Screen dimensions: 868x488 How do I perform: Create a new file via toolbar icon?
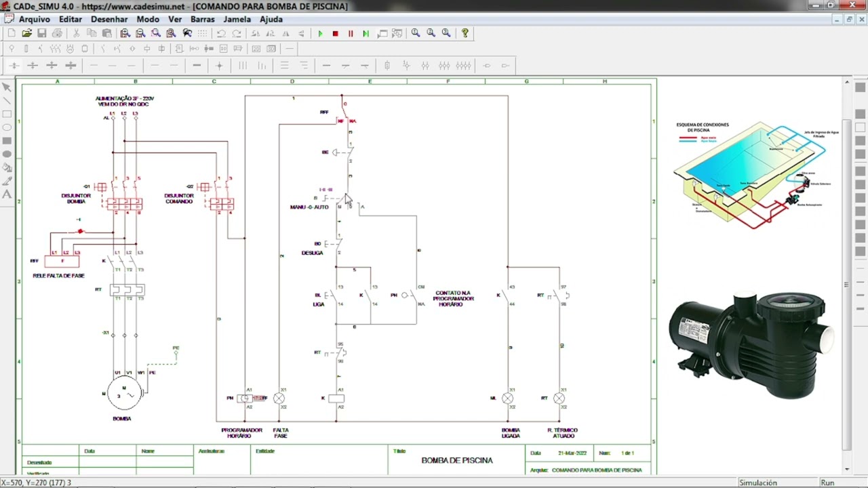click(x=12, y=33)
